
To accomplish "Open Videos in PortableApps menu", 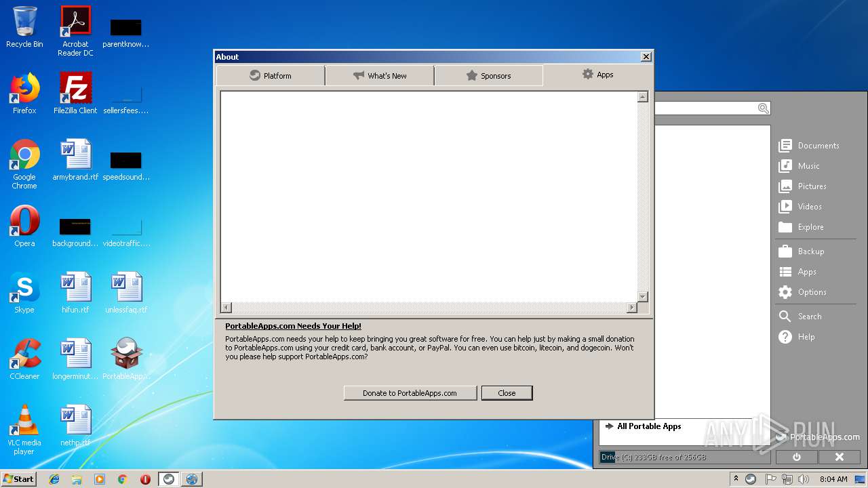I will tap(802, 207).
